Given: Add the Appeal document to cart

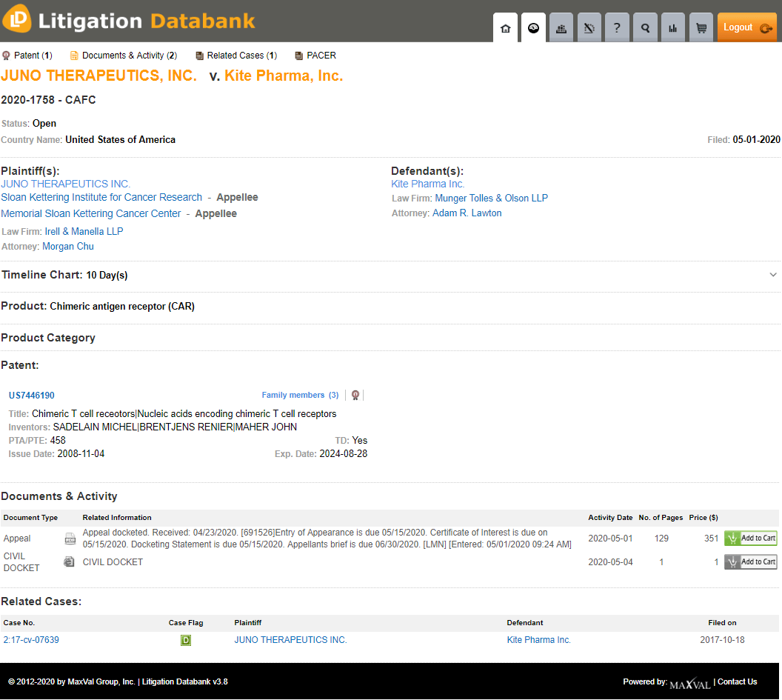Looking at the screenshot, I should tap(750, 539).
